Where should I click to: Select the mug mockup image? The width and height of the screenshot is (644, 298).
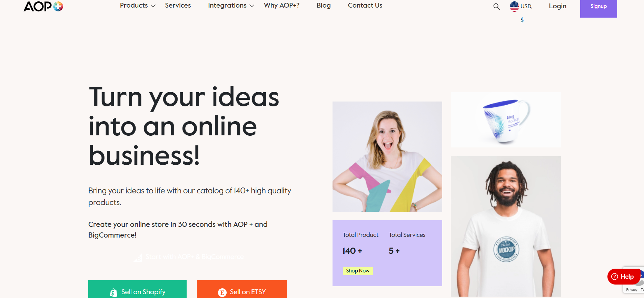pyautogui.click(x=506, y=120)
